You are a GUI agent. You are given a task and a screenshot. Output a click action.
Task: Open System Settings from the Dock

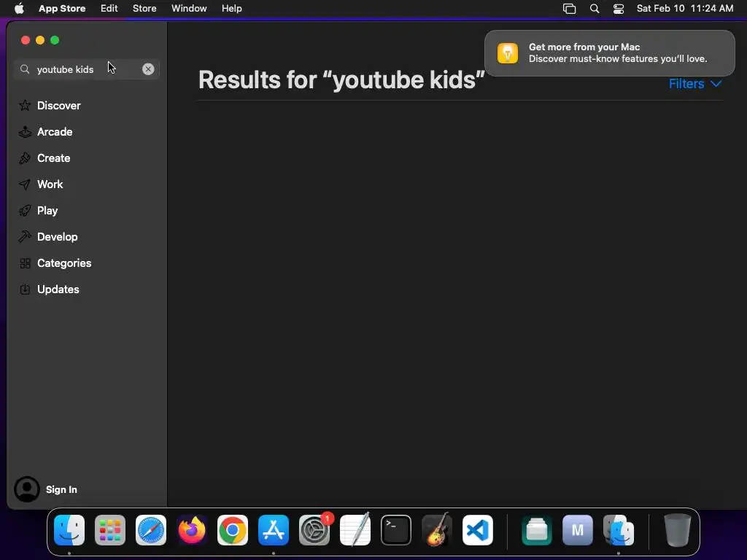(314, 530)
